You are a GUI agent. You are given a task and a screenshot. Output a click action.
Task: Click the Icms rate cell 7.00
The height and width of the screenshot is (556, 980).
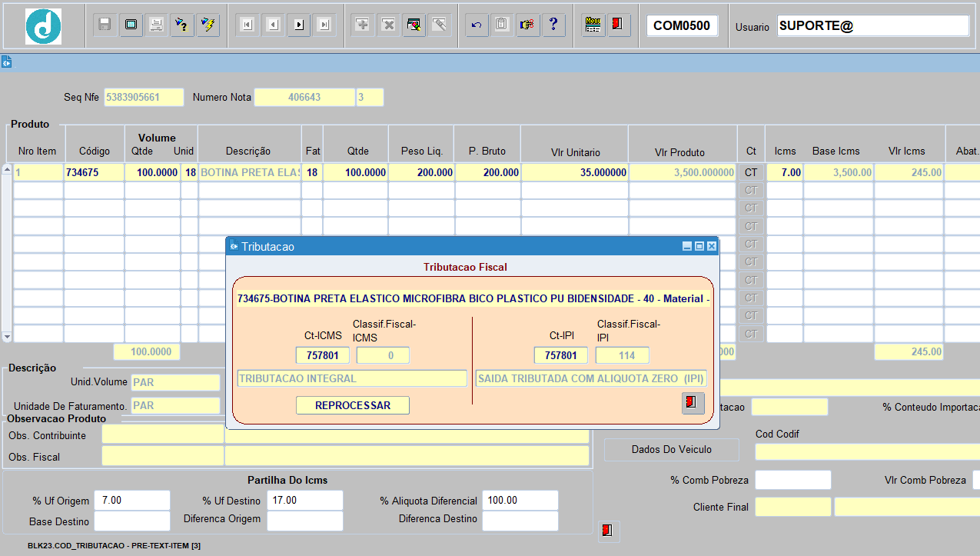click(784, 172)
